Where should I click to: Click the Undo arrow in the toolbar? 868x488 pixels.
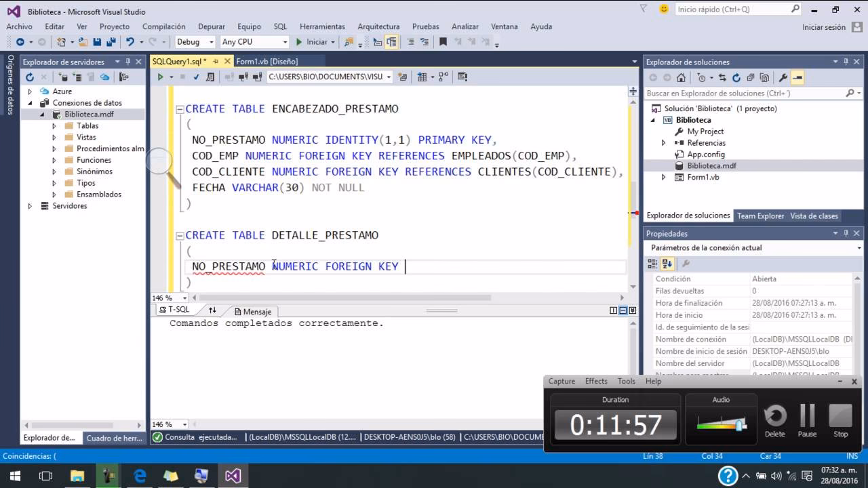click(129, 41)
